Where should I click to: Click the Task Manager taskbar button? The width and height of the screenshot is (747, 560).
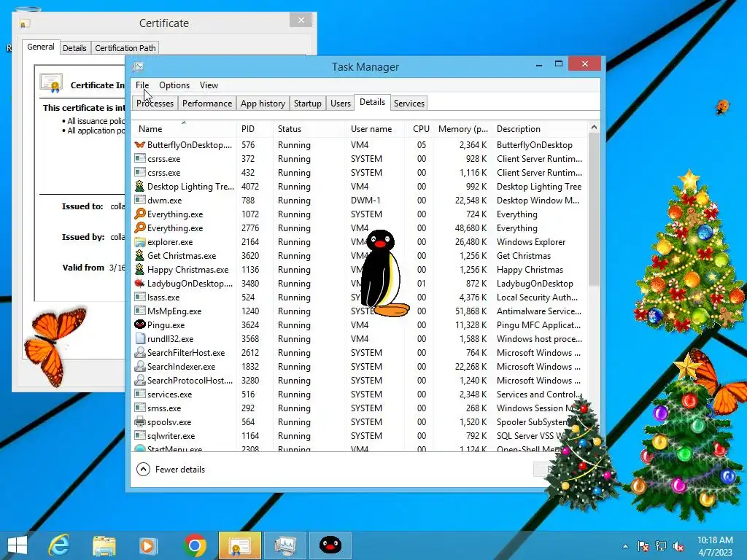point(285,545)
